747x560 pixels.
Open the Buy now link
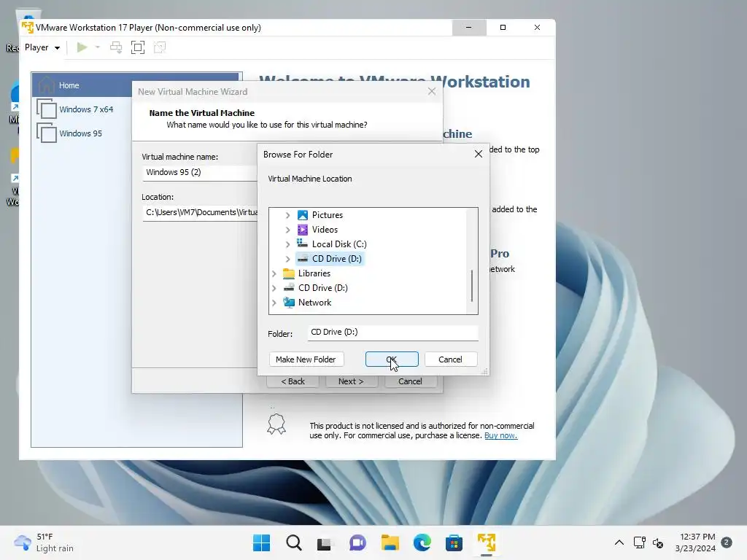[x=500, y=436]
